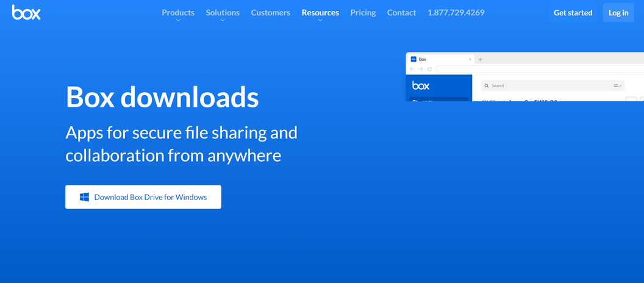Image resolution: width=644 pixels, height=283 pixels.
Task: Click the white Box logo in preview sidebar
Action: pyautogui.click(x=421, y=85)
